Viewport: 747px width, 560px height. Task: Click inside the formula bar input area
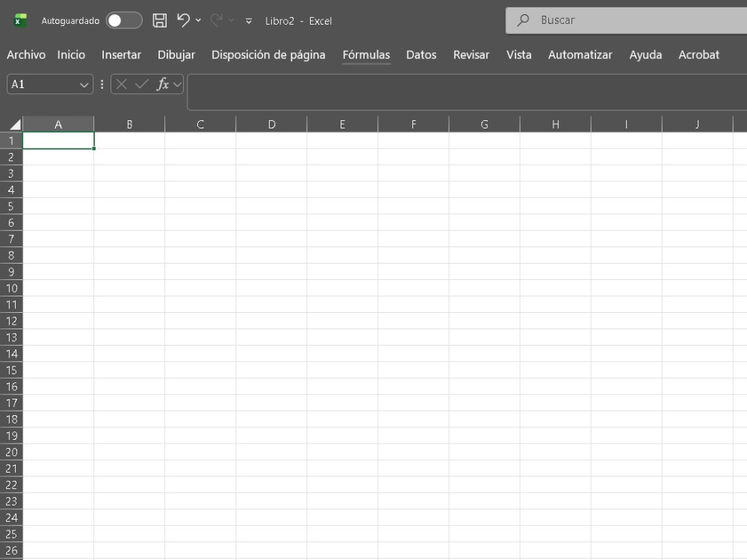click(467, 92)
